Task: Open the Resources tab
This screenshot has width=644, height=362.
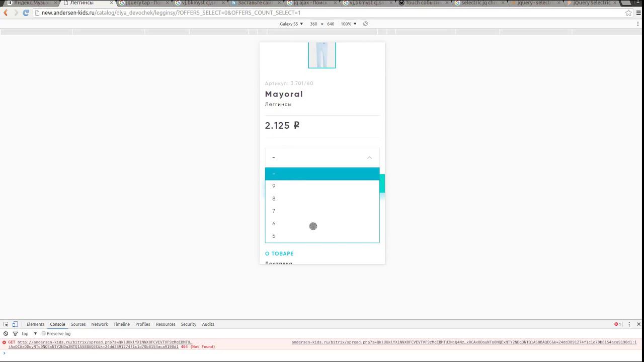Action: coord(166,324)
